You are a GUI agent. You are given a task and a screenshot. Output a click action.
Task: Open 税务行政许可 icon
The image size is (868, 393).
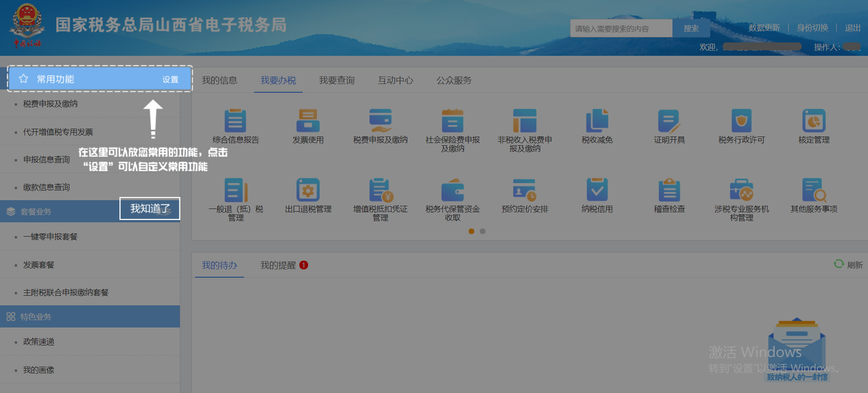tap(742, 121)
